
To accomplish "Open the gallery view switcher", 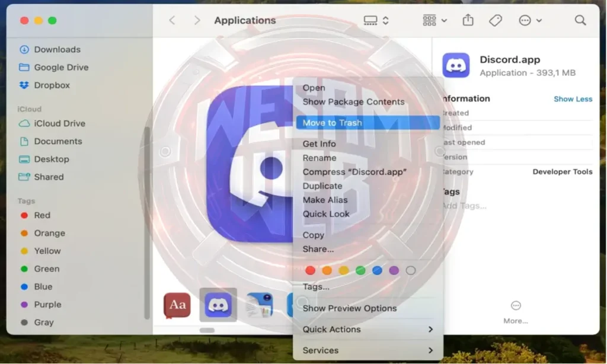I will (x=376, y=20).
